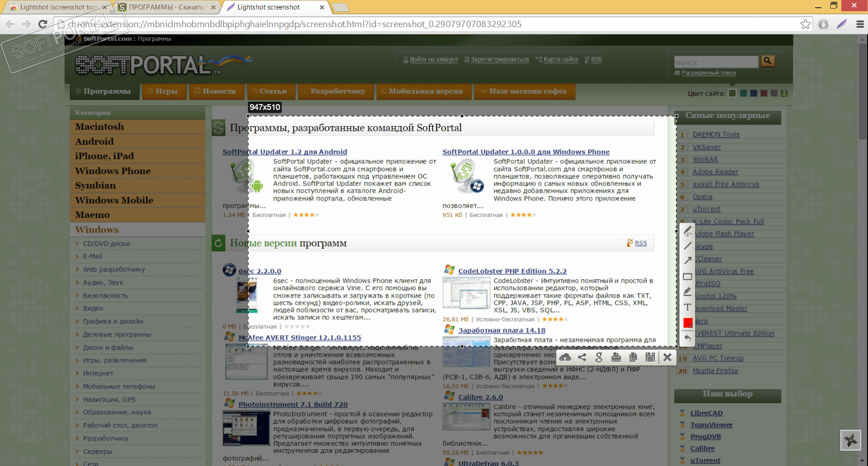Open the Разработчику menu tab
The height and width of the screenshot is (466, 868).
335,91
